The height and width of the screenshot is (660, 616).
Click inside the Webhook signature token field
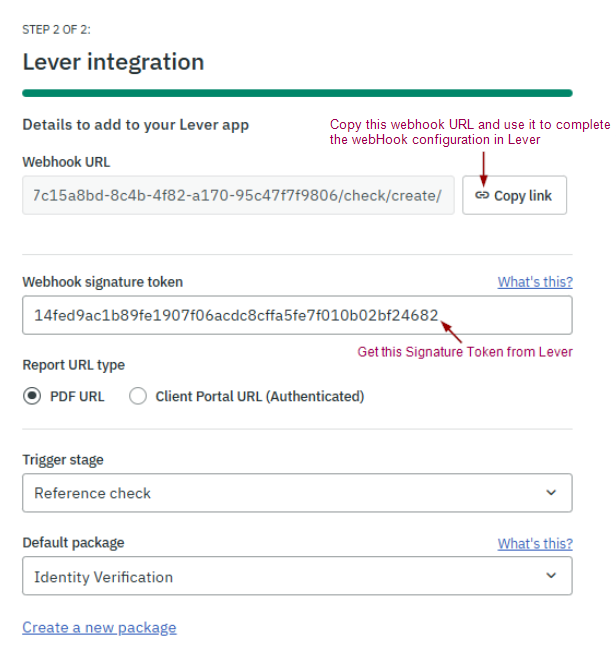[x=297, y=315]
